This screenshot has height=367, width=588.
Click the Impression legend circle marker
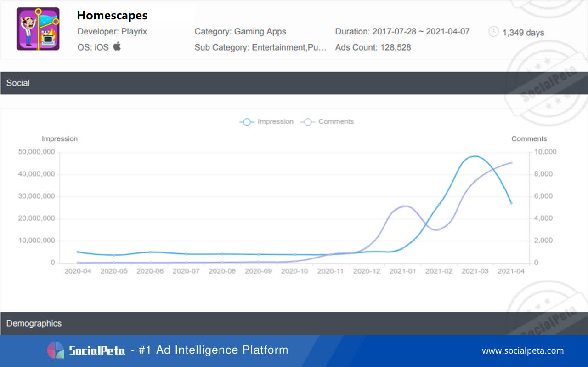point(247,122)
